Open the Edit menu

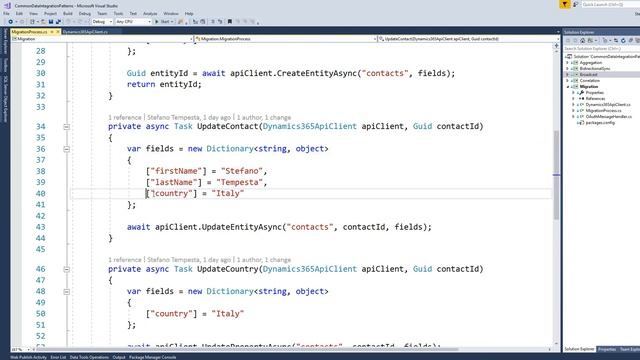tap(19, 13)
